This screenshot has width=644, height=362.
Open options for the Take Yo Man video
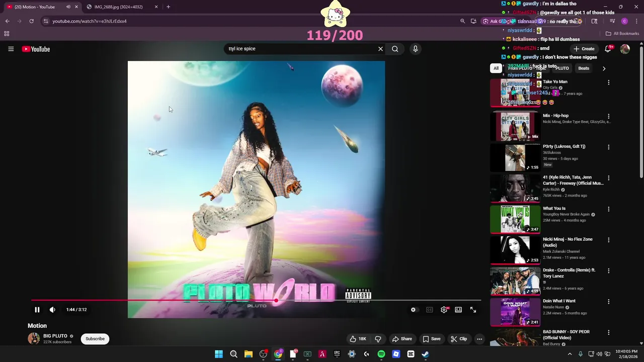(x=608, y=82)
